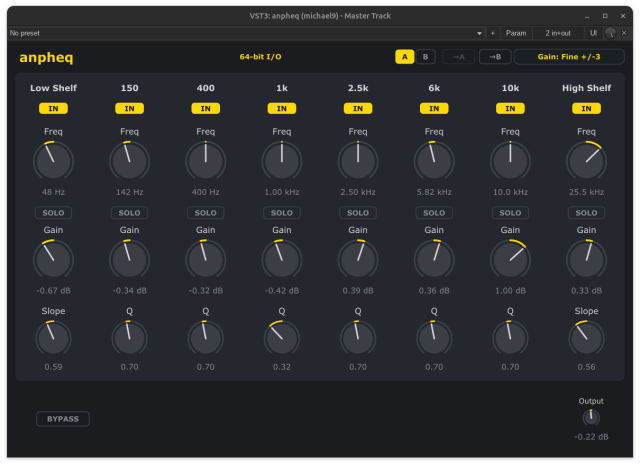Toggle the 2.5k band IN button

pyautogui.click(x=358, y=109)
